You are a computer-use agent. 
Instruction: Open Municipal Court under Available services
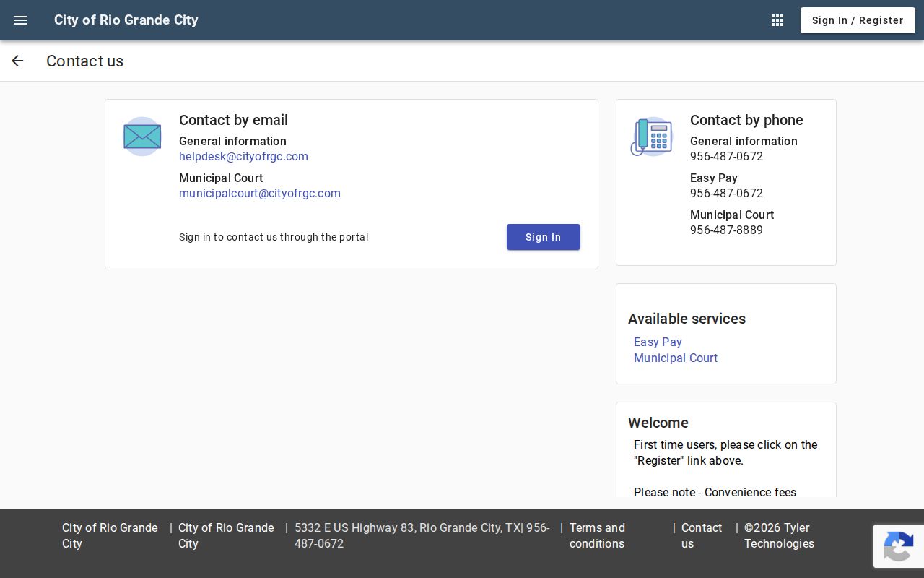pyautogui.click(x=676, y=358)
